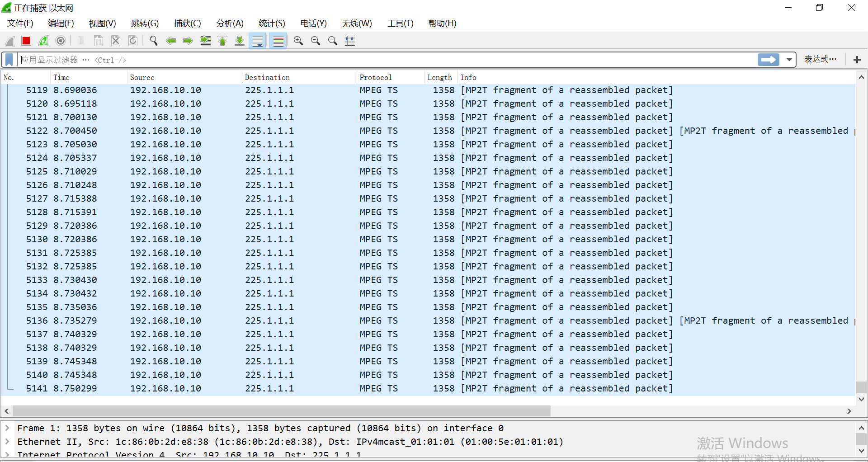Sort by the Source column header

click(184, 77)
